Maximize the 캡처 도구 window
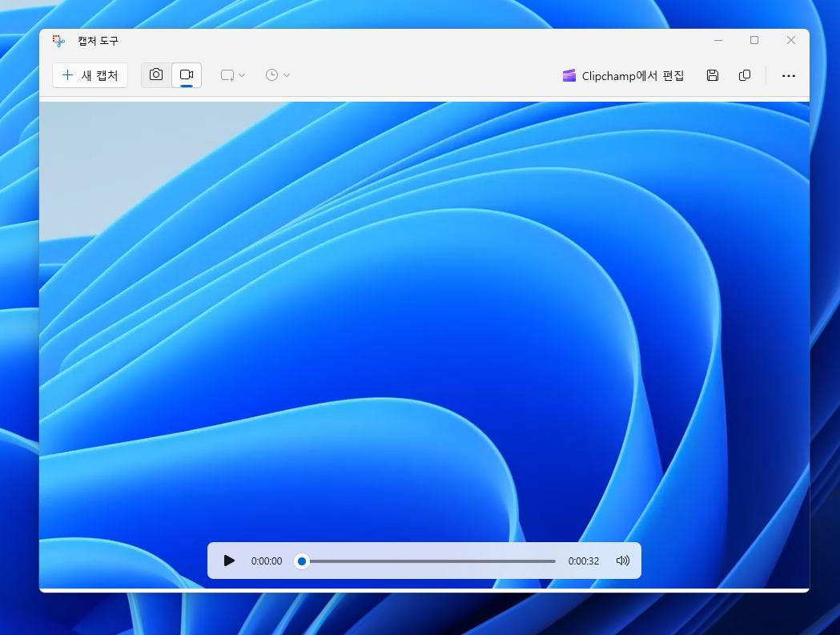 point(754,40)
